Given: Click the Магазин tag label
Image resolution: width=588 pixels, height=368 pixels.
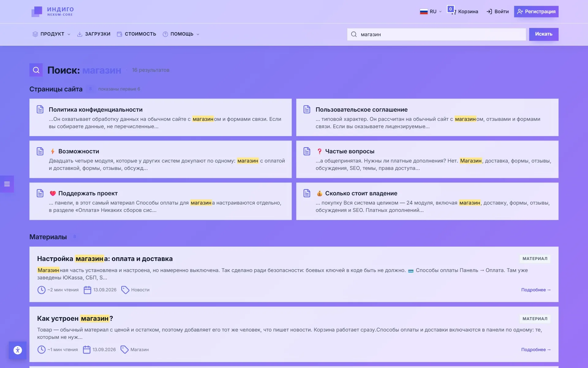Looking at the screenshot, I should click(139, 350).
